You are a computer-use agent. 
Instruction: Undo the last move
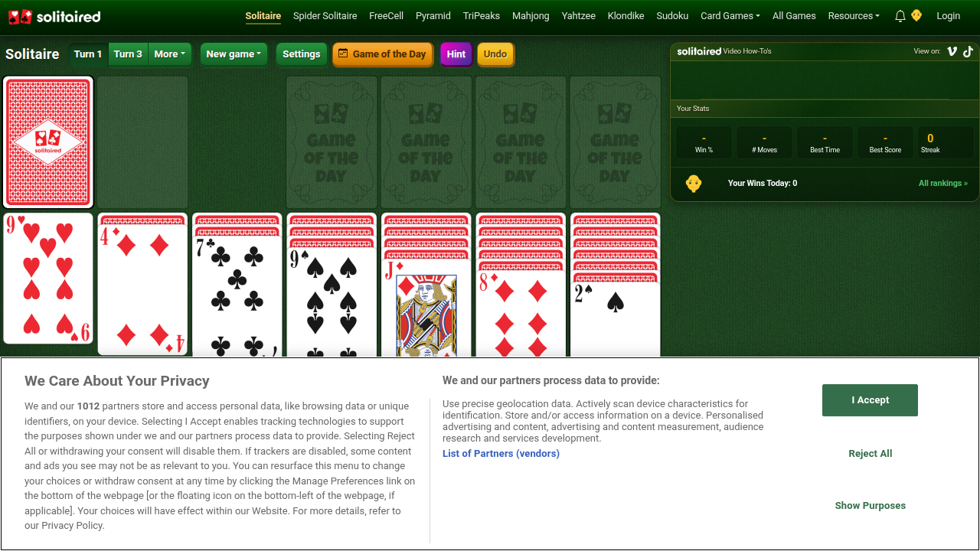[495, 54]
